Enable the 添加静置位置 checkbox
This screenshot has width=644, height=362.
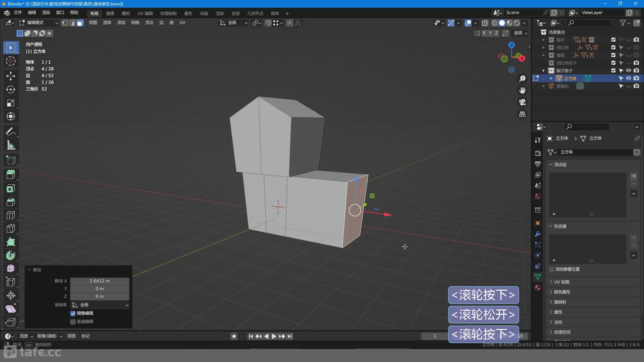(551, 269)
